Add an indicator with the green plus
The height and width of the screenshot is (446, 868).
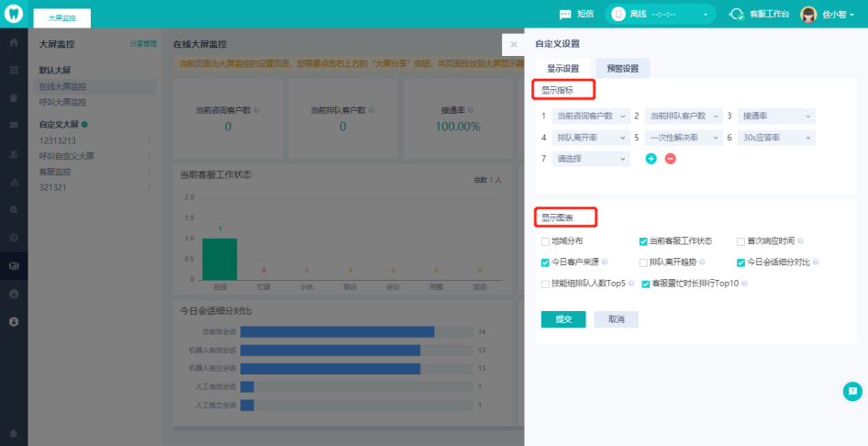click(651, 159)
